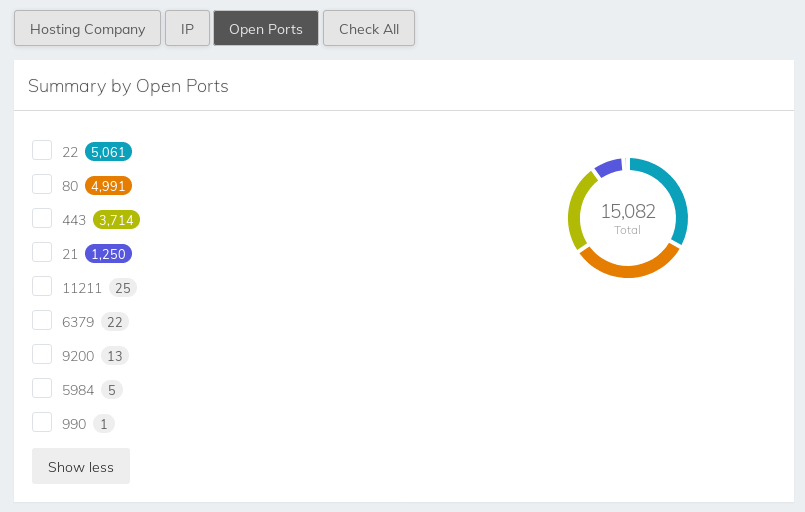This screenshot has width=805, height=512.
Task: Click the teal 5,061 count badge
Action: point(108,152)
